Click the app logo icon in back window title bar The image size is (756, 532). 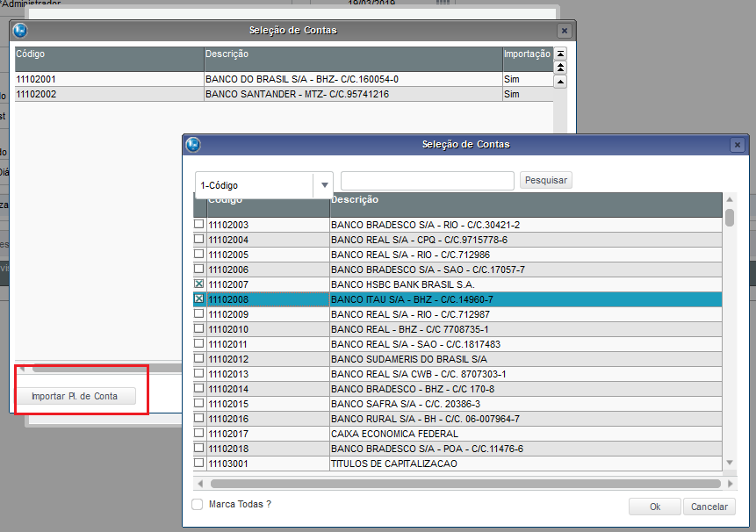pos(20,31)
